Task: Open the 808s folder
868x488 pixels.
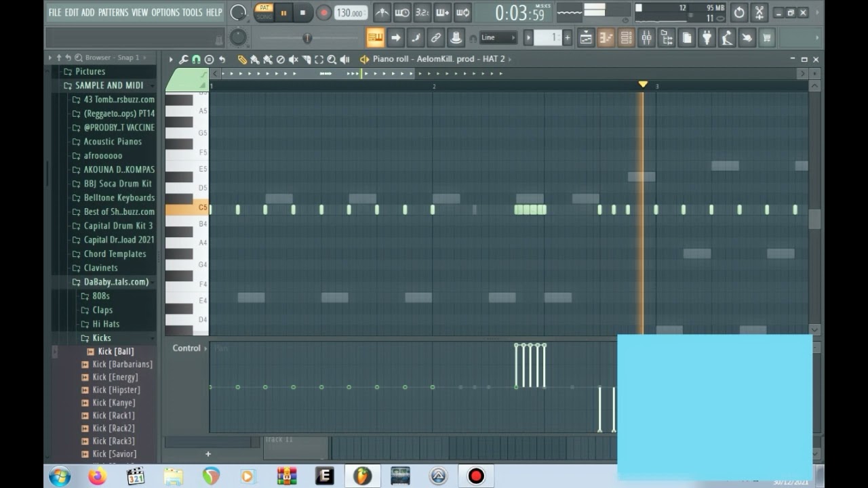Action: point(100,296)
